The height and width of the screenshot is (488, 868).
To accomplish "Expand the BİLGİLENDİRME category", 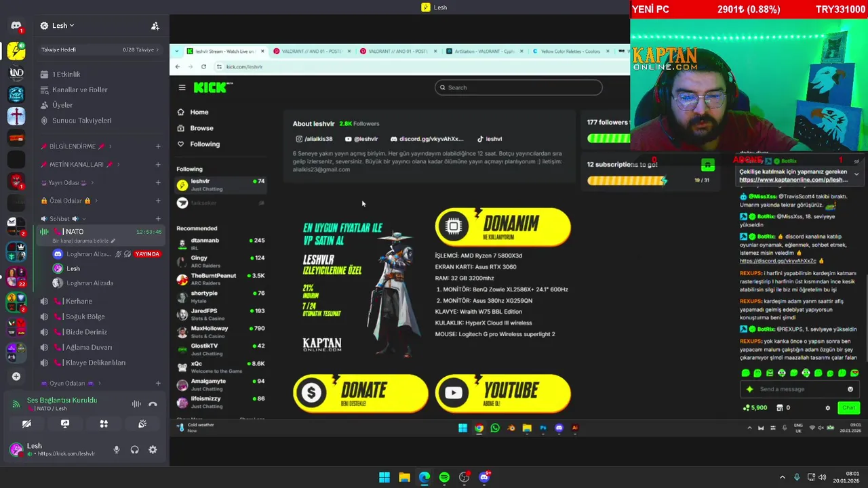I will (x=76, y=146).
